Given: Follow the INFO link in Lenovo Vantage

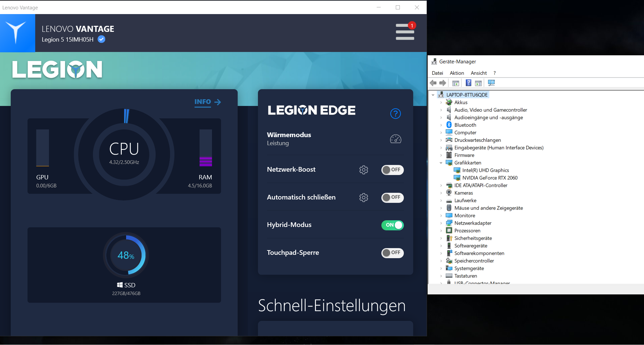Looking at the screenshot, I should tap(208, 102).
